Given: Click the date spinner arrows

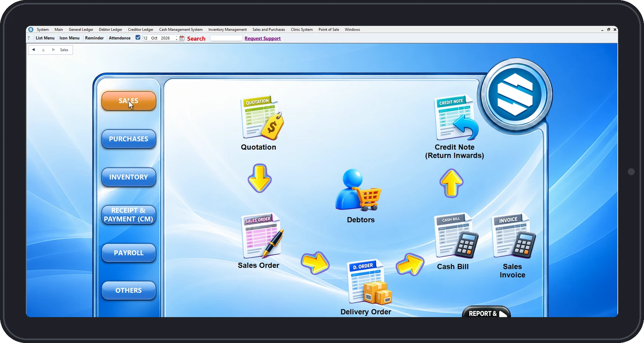Looking at the screenshot, I should pyautogui.click(x=176, y=38).
